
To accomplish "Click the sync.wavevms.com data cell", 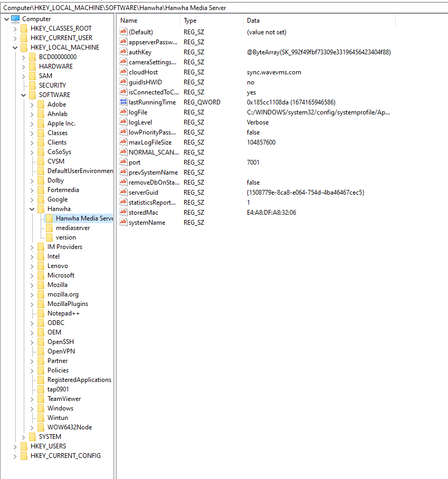I will 274,72.
